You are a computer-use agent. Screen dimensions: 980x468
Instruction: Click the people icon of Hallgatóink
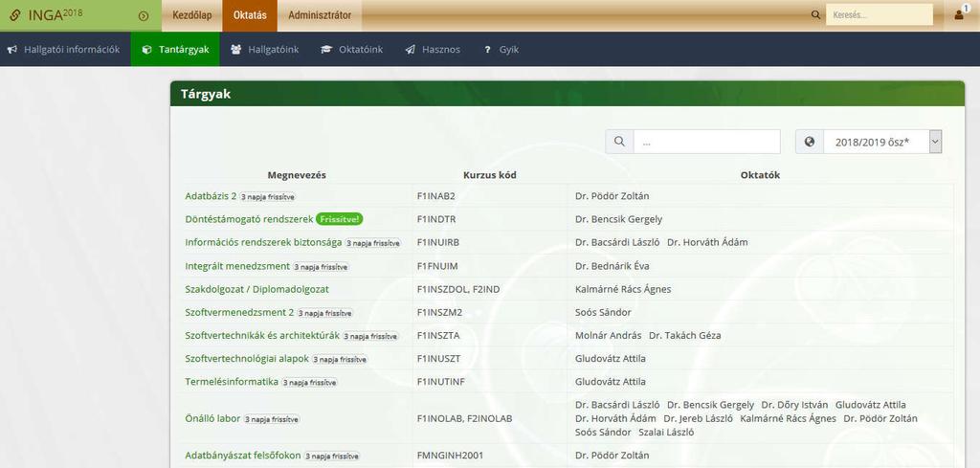(x=235, y=50)
